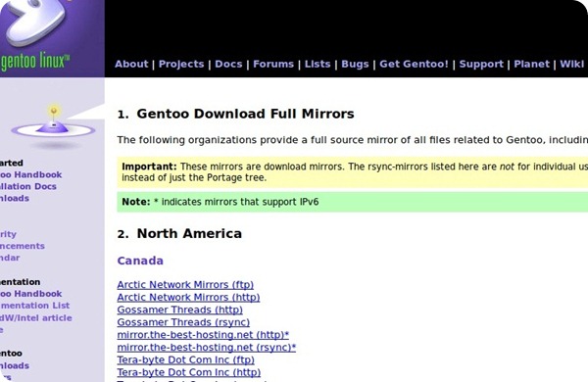Open Arctic Network Mirrors (http) link
This screenshot has width=588, height=382.
click(188, 298)
